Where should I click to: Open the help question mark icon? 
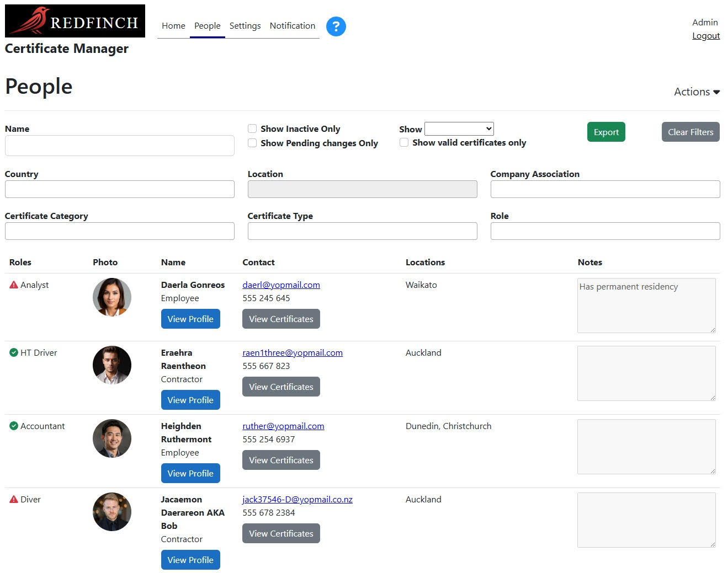336,26
